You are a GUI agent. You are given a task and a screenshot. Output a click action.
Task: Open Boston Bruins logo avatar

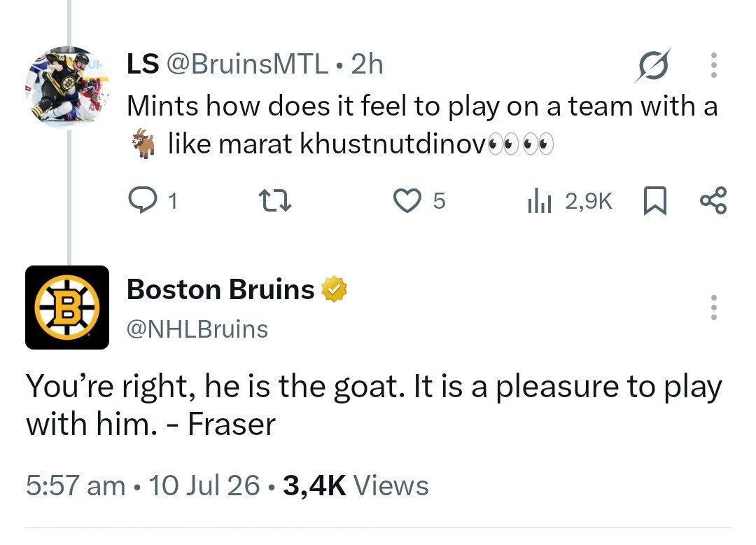tap(67, 308)
